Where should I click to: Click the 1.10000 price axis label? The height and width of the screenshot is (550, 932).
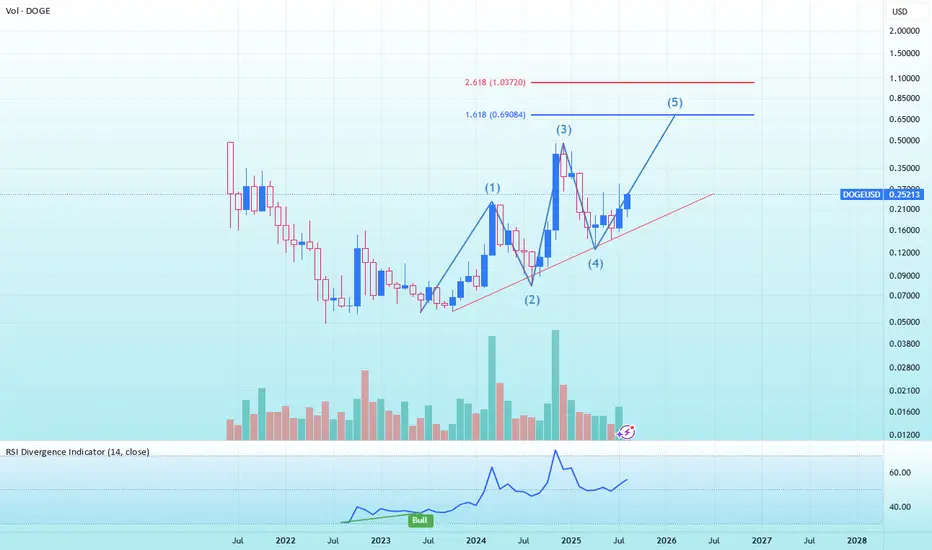tap(904, 78)
